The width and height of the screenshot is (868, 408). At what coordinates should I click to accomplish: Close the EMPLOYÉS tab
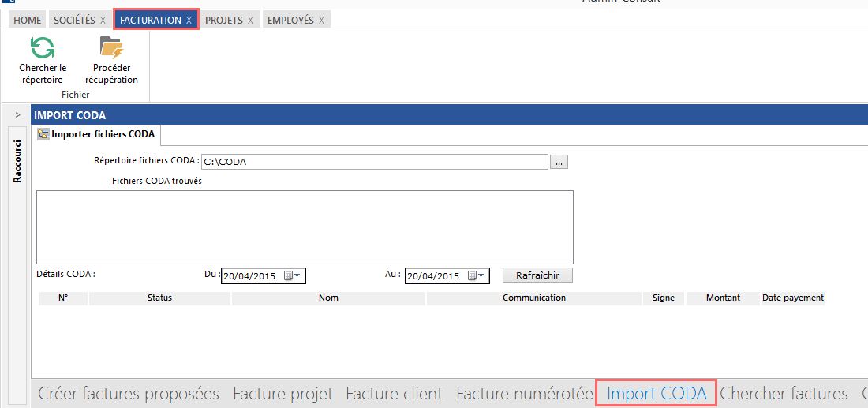click(321, 21)
